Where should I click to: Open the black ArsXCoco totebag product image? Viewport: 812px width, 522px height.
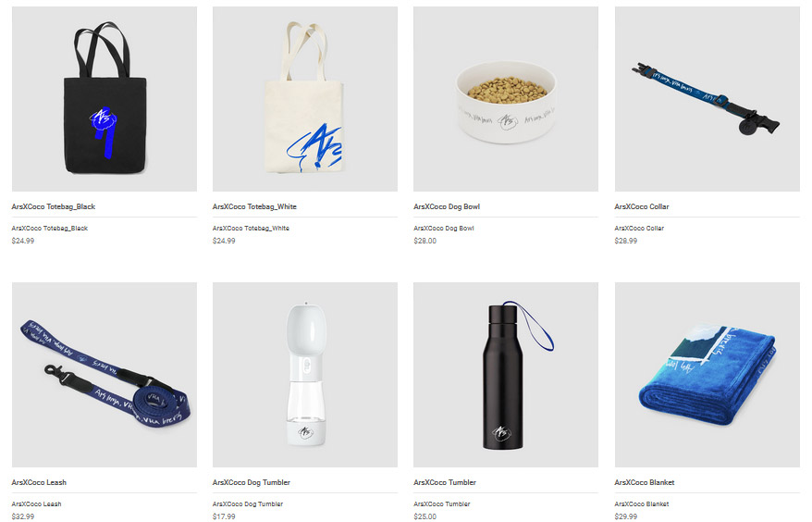click(105, 99)
